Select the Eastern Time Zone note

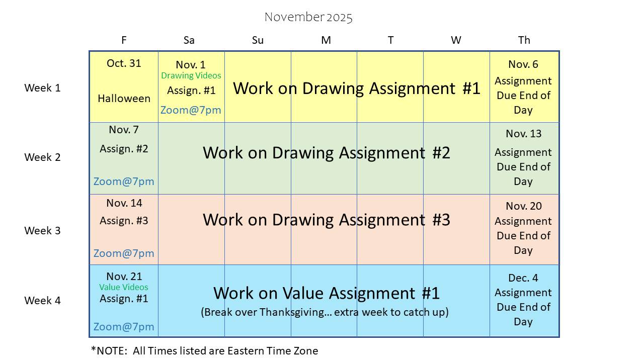[204, 351]
